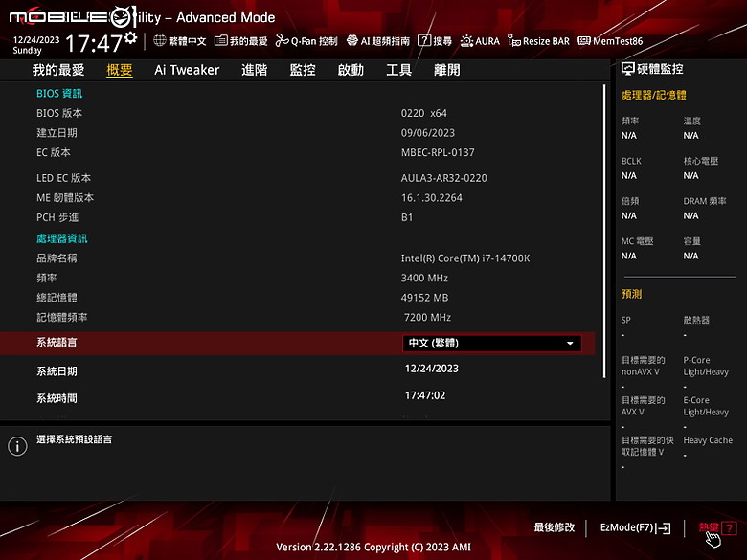
Task: Click LED EC value AULA3-AR32-0220
Action: click(444, 178)
